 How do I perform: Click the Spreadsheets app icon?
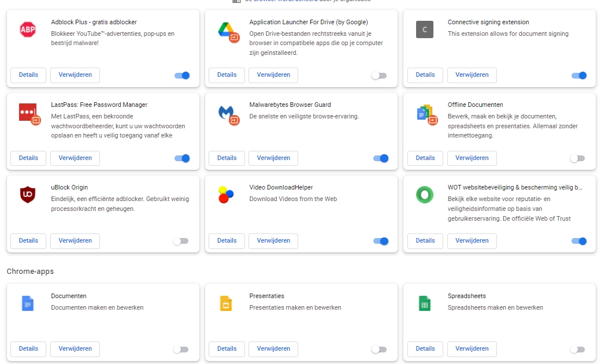click(424, 303)
